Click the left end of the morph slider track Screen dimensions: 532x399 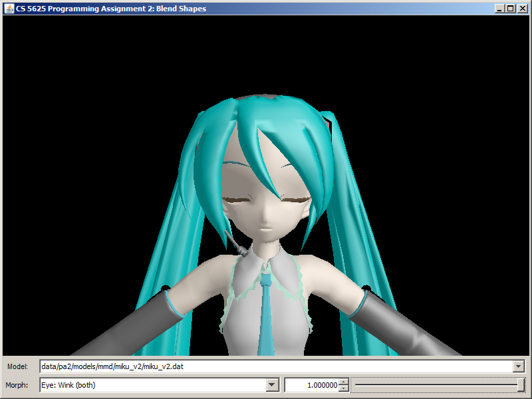356,385
